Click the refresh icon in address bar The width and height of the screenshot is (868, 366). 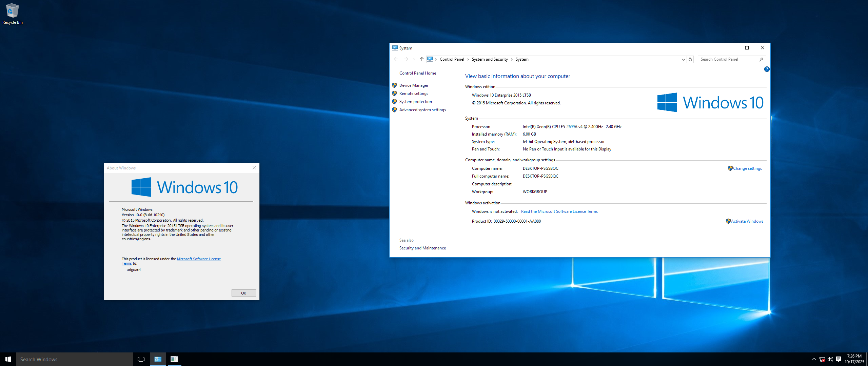click(690, 59)
